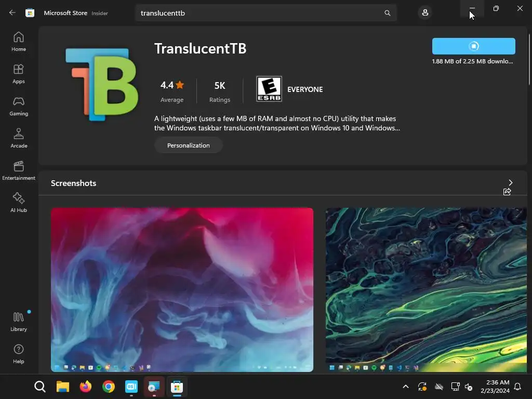The width and height of the screenshot is (532, 399).
Task: Open the blue OSI app in taskbar
Action: point(131,387)
